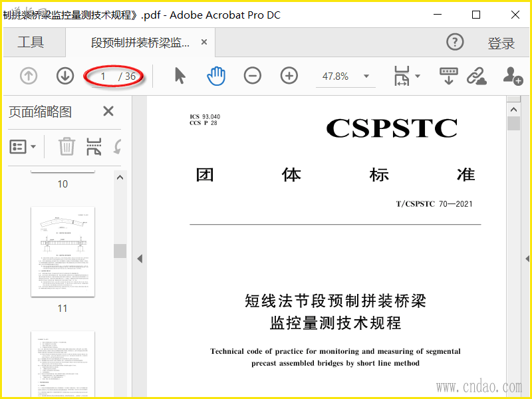Click the page label 11
532x399 pixels.
tap(63, 308)
